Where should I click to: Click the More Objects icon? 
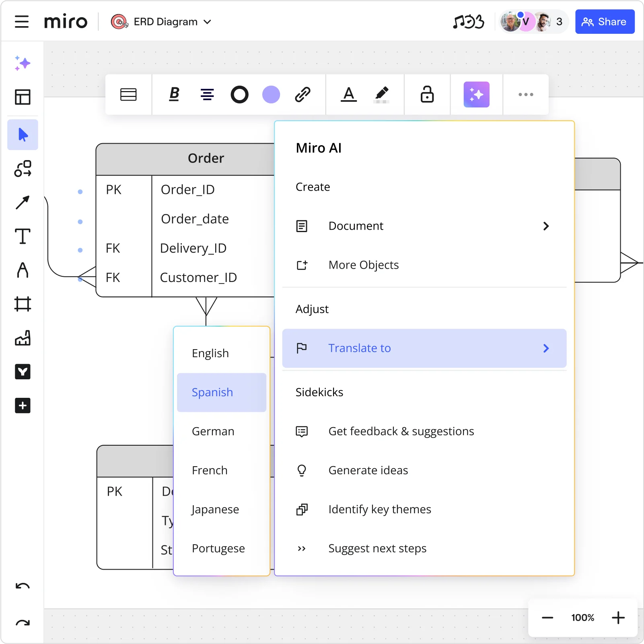click(302, 265)
